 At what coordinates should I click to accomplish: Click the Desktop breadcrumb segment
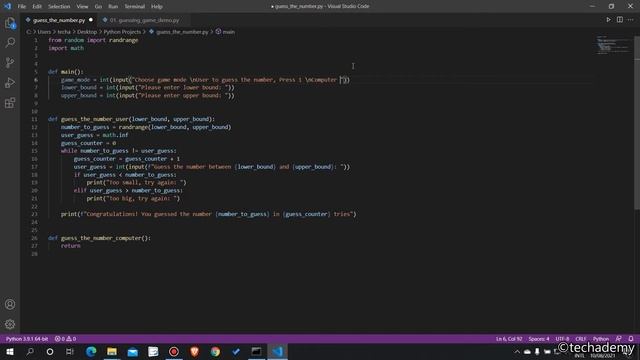click(x=87, y=32)
